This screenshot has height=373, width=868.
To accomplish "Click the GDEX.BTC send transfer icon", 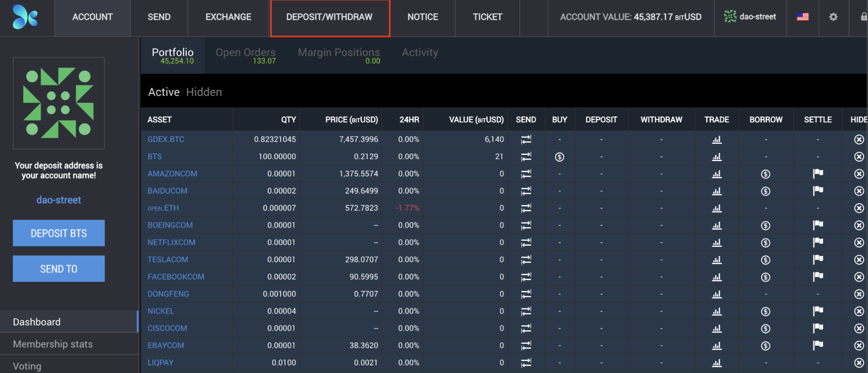I will coord(526,139).
